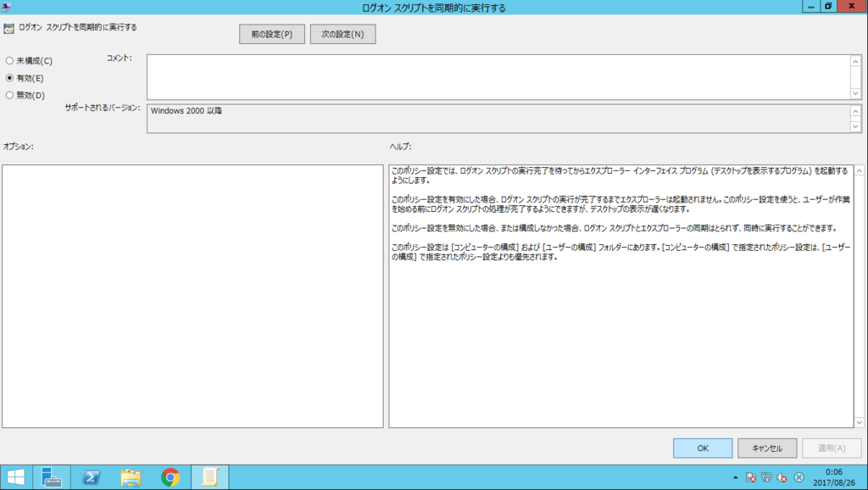Viewport: 868px width, 490px height.
Task: Open File Explorer from the taskbar
Action: [x=131, y=476]
